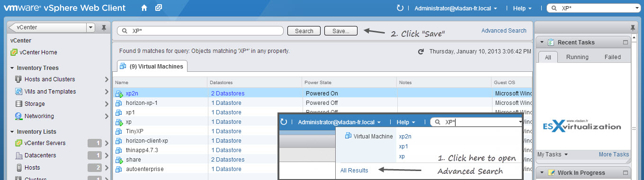Click the Recent Tasks clipboard icon
644x180 pixels.
click(x=551, y=43)
